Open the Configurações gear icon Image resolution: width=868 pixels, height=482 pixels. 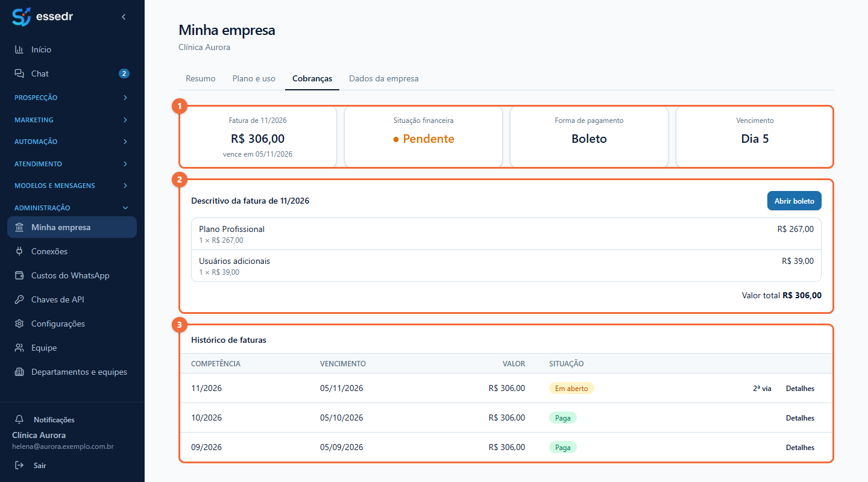pyautogui.click(x=19, y=324)
